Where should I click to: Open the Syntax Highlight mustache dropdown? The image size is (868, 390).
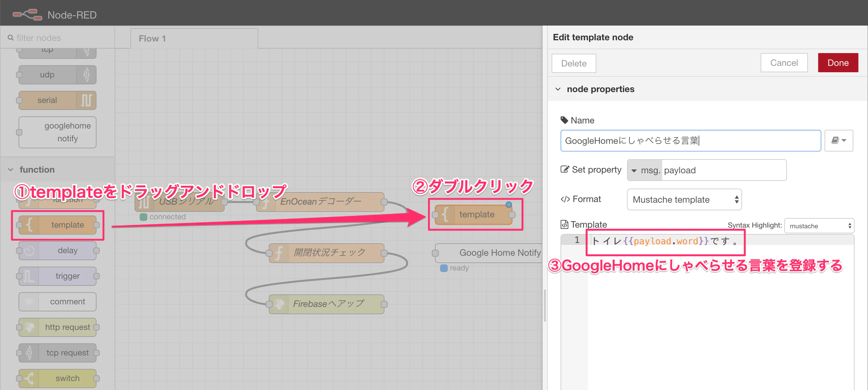tap(819, 226)
